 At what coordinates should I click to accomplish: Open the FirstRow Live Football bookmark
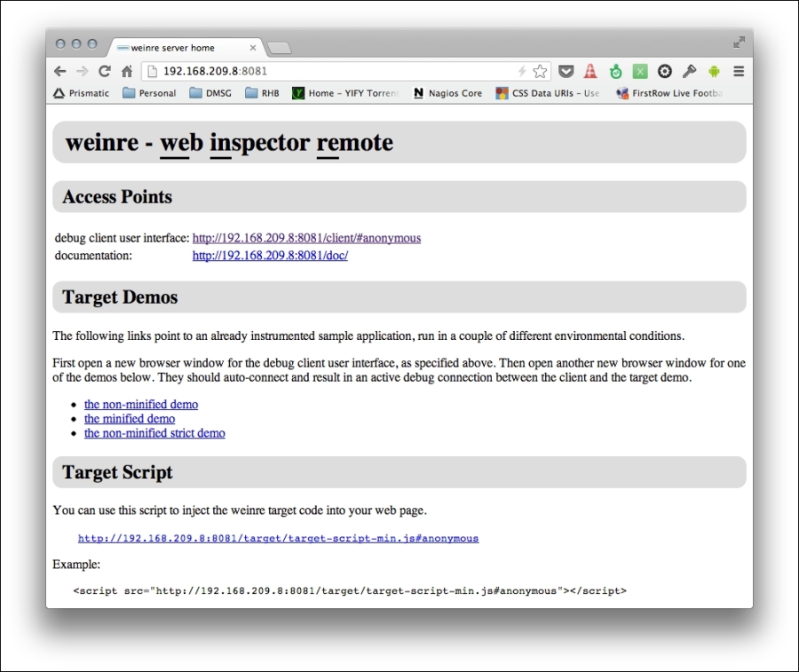(668, 93)
